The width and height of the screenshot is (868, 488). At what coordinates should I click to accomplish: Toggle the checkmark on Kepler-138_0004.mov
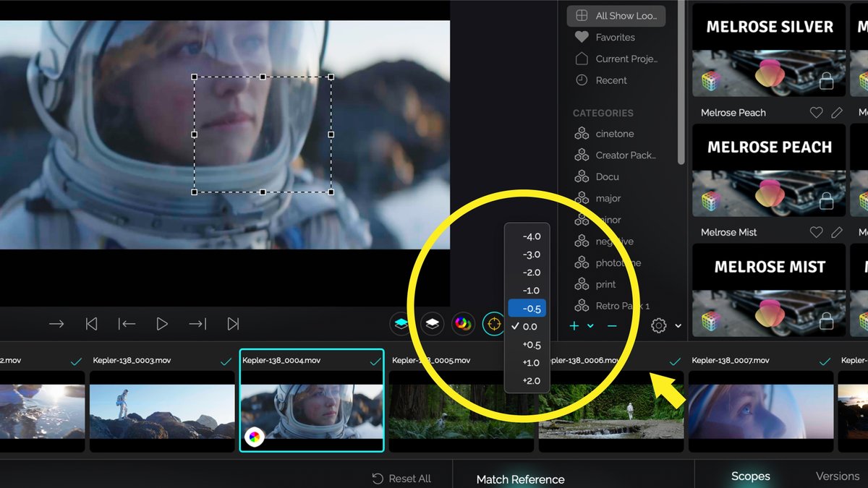[x=375, y=361]
